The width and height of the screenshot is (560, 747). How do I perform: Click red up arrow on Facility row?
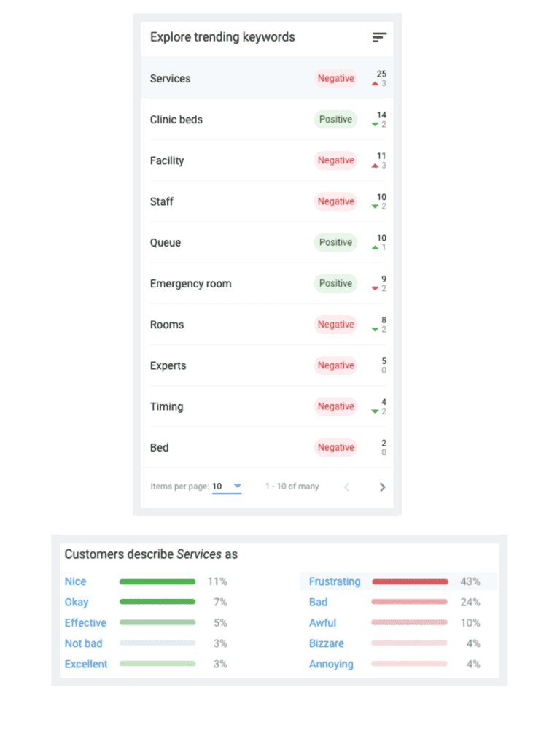point(375,166)
